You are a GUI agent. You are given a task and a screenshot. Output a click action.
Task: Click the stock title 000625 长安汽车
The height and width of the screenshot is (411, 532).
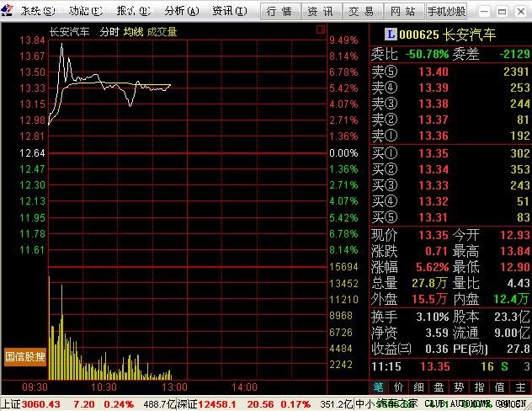(448, 35)
